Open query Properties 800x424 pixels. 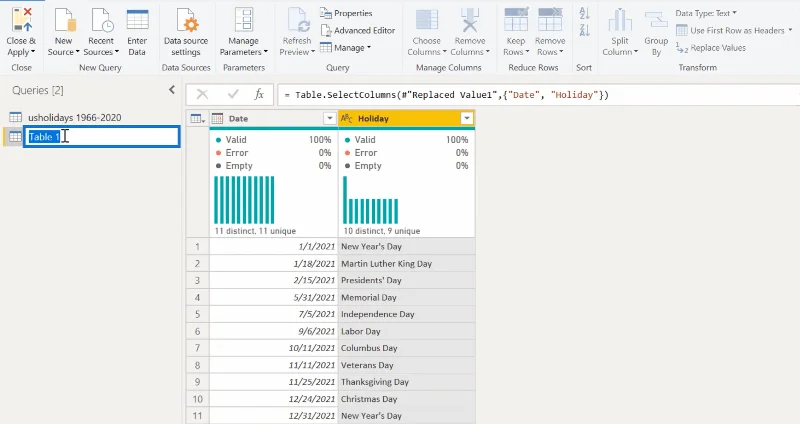pyautogui.click(x=346, y=13)
